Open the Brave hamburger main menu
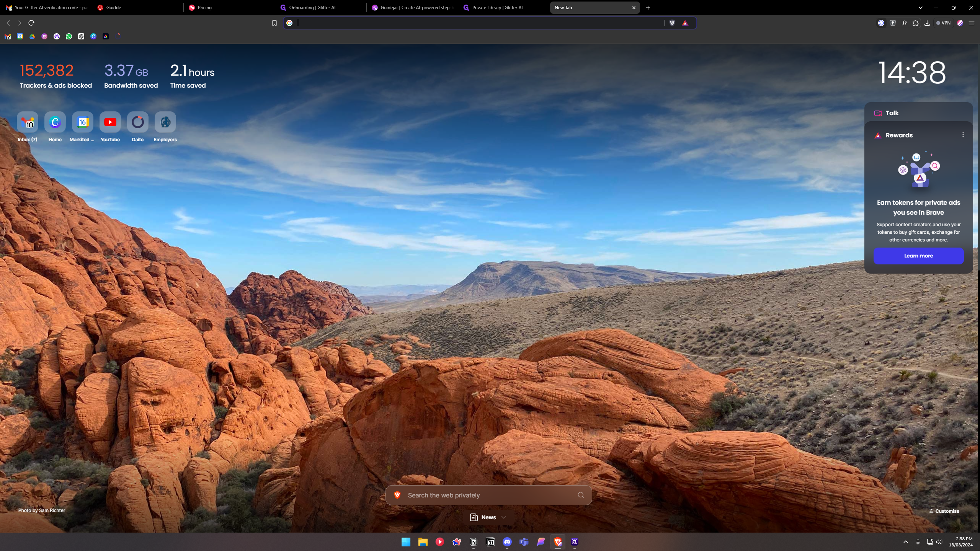This screenshot has width=980, height=551. pos(972,23)
